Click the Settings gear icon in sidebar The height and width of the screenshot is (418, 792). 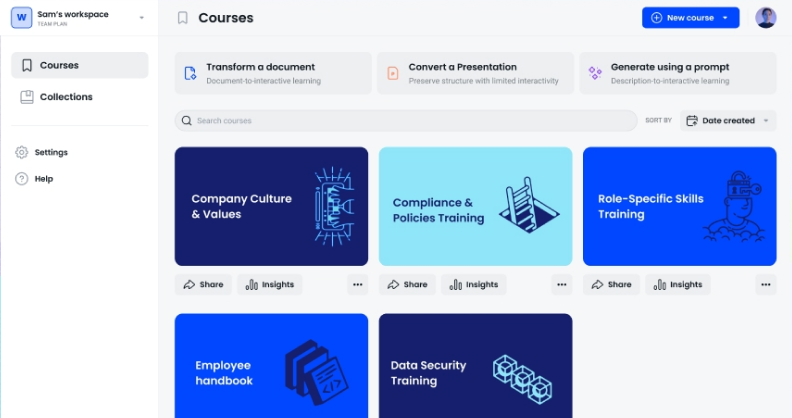pyautogui.click(x=21, y=152)
